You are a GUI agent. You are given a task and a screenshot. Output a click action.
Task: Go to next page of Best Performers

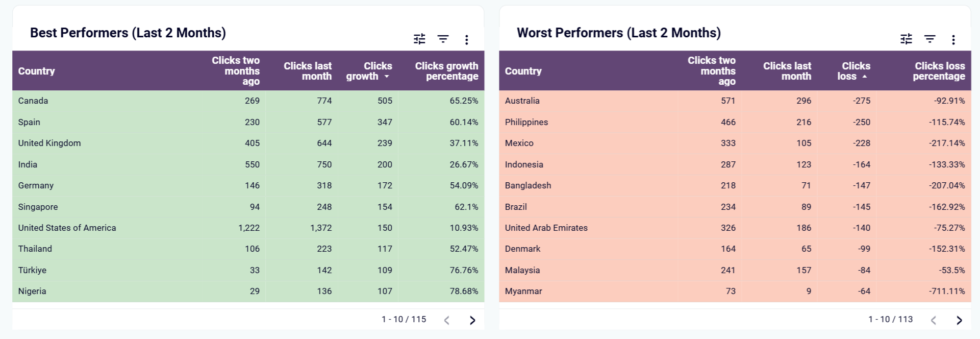(x=472, y=320)
